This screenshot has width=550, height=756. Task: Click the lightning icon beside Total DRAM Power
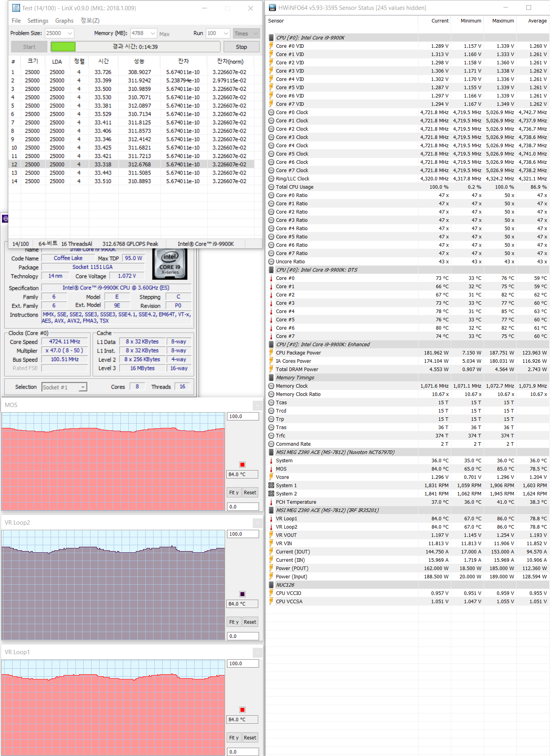[x=271, y=370]
